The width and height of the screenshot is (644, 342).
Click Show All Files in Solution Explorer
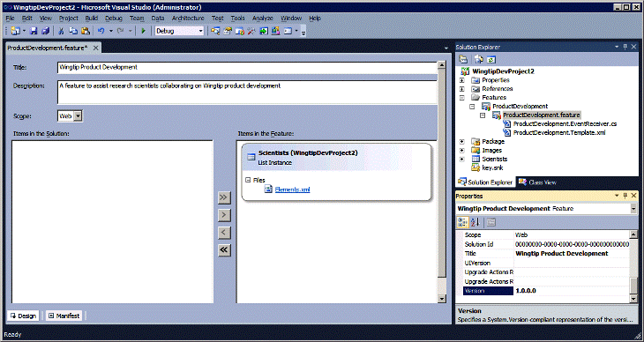click(478, 60)
